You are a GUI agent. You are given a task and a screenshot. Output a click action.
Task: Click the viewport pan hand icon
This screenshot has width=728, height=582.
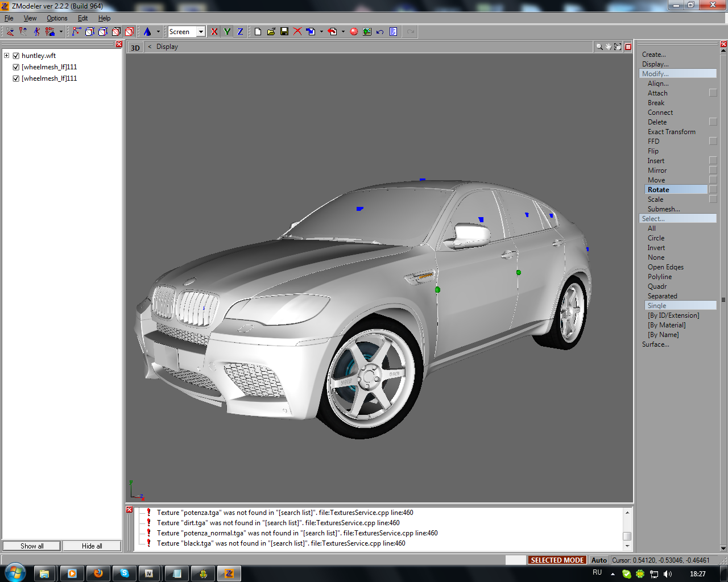(x=608, y=47)
